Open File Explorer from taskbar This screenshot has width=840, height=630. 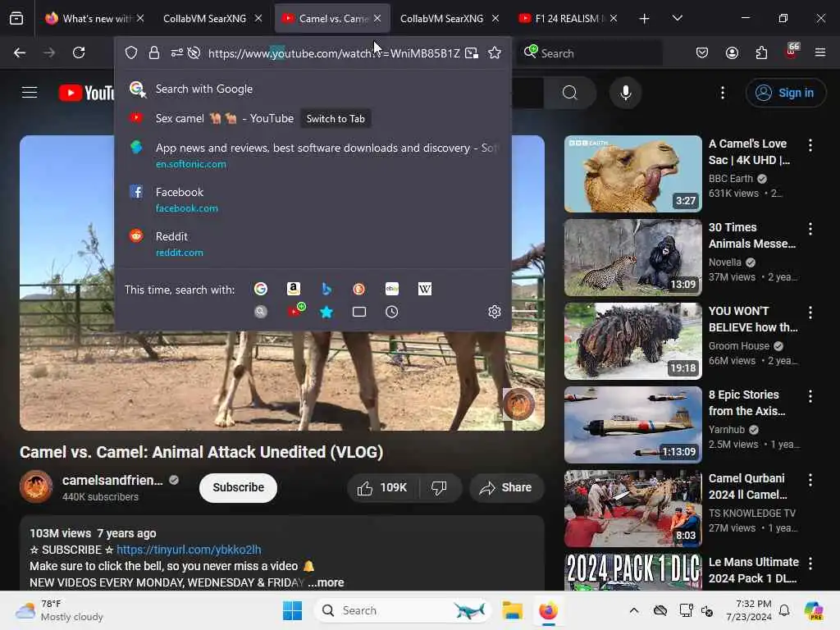click(x=512, y=610)
